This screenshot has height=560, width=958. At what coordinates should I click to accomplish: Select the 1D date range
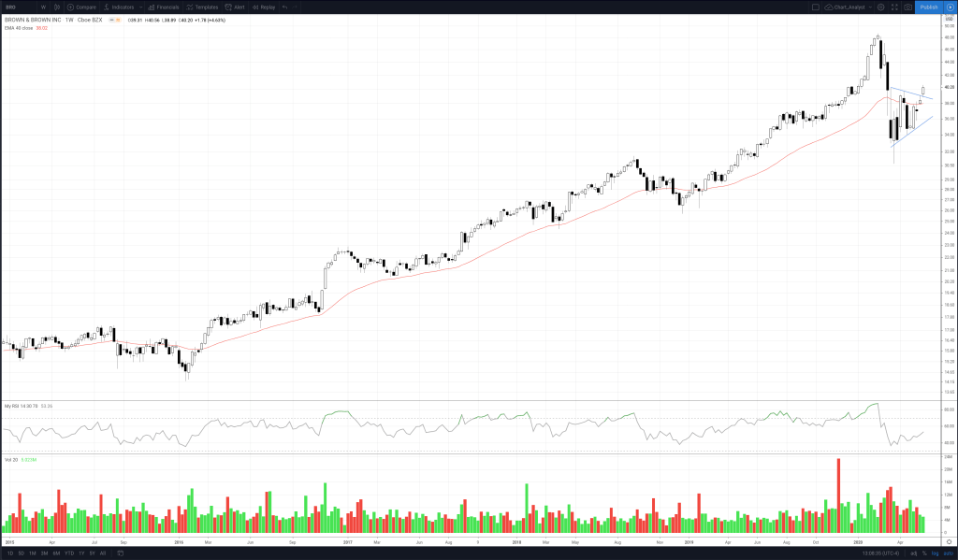[x=8, y=553]
